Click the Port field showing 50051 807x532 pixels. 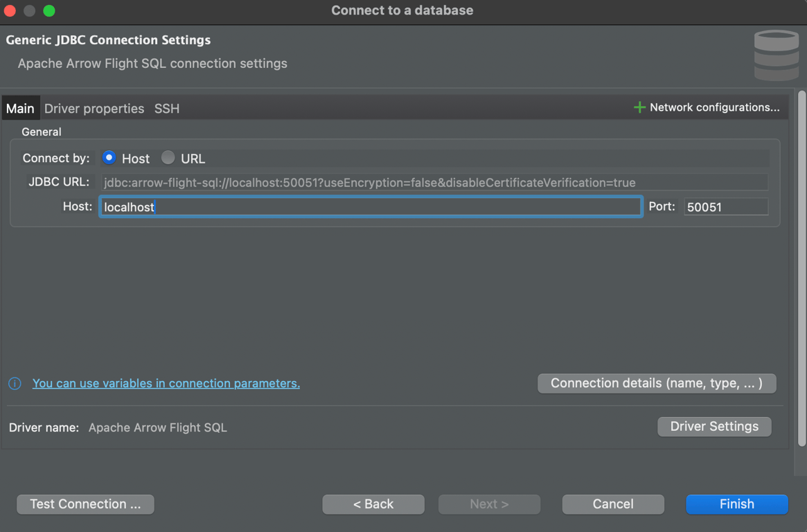coord(726,207)
